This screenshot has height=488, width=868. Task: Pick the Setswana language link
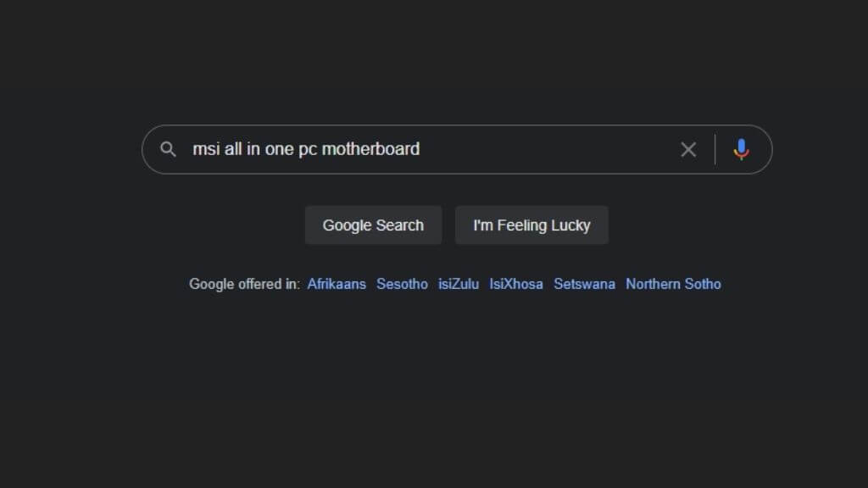584,284
